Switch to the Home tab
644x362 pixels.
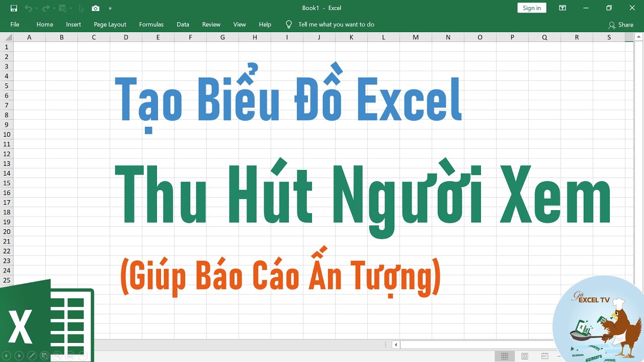click(45, 25)
